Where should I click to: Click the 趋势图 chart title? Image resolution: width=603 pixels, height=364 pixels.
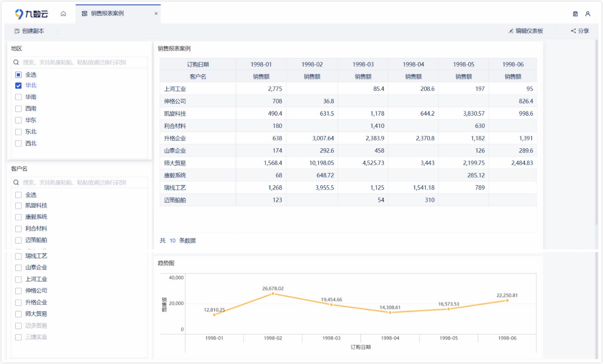[166, 263]
